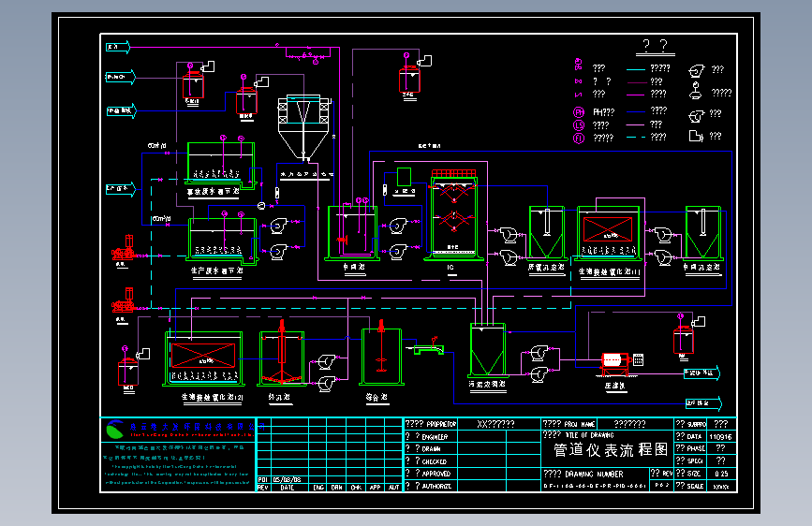Select the IC reactor tower drawing
The height and width of the screenshot is (526, 812).
(x=454, y=213)
